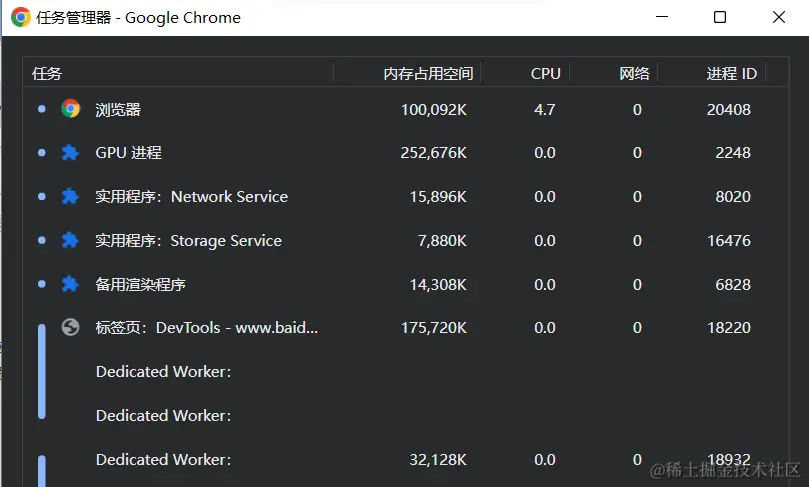809x487 pixels.
Task: Click the globe icon of the DevTools tab row
Action: point(70,327)
